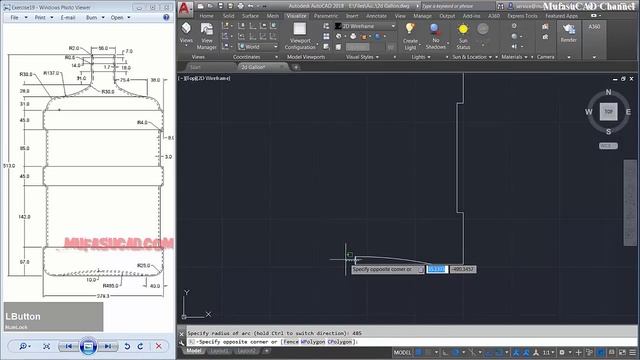Switch to the Solid ribbon tab

(229, 16)
